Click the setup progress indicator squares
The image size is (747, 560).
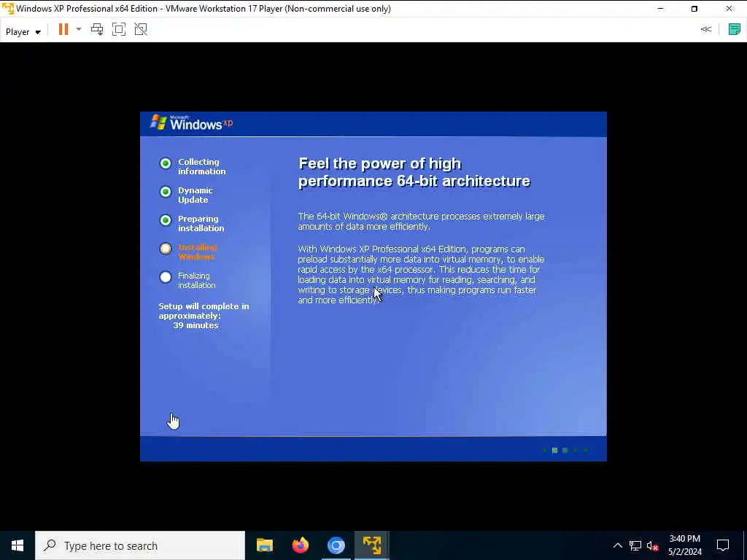click(x=565, y=450)
